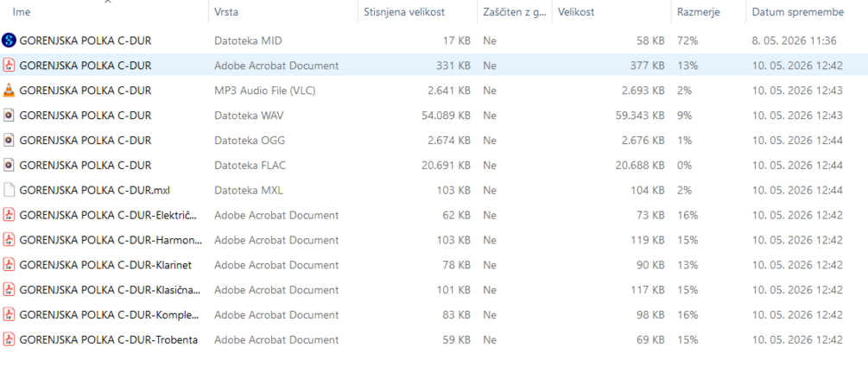Click the WAV file audio icon
The image size is (868, 391).
(x=9, y=115)
